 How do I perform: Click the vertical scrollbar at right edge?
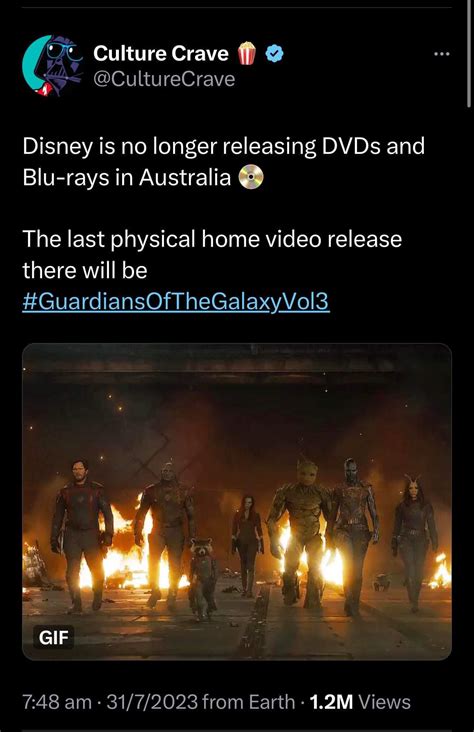(x=468, y=54)
